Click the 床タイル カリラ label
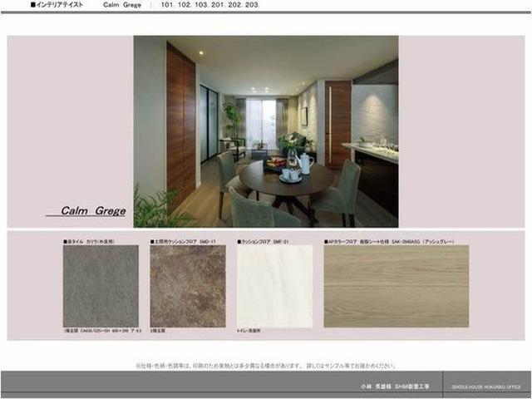The height and width of the screenshot is (399, 532). 90,241
